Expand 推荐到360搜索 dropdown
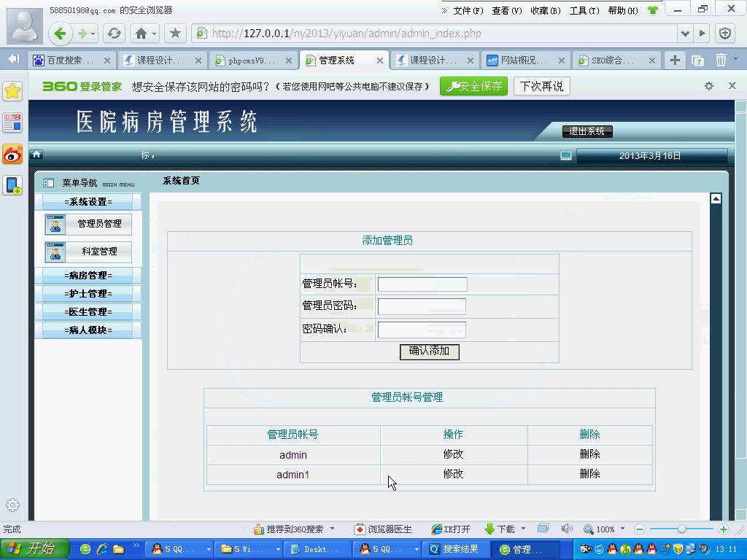 click(332, 529)
